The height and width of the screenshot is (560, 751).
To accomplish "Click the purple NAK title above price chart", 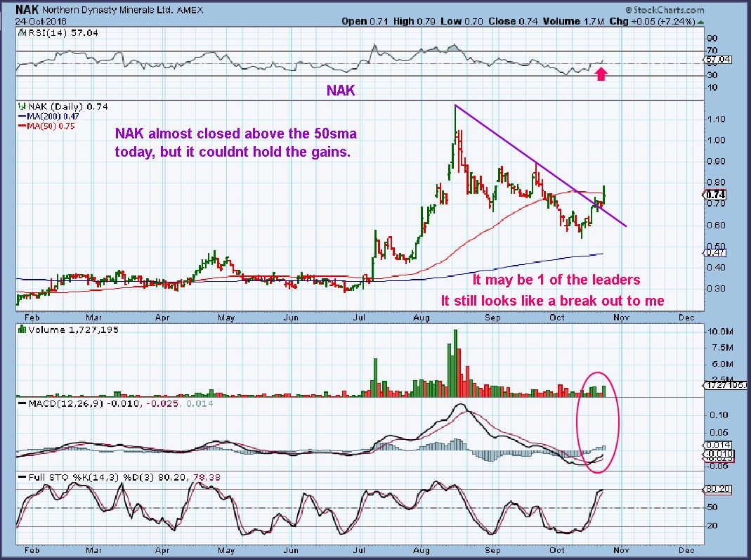I will point(341,90).
